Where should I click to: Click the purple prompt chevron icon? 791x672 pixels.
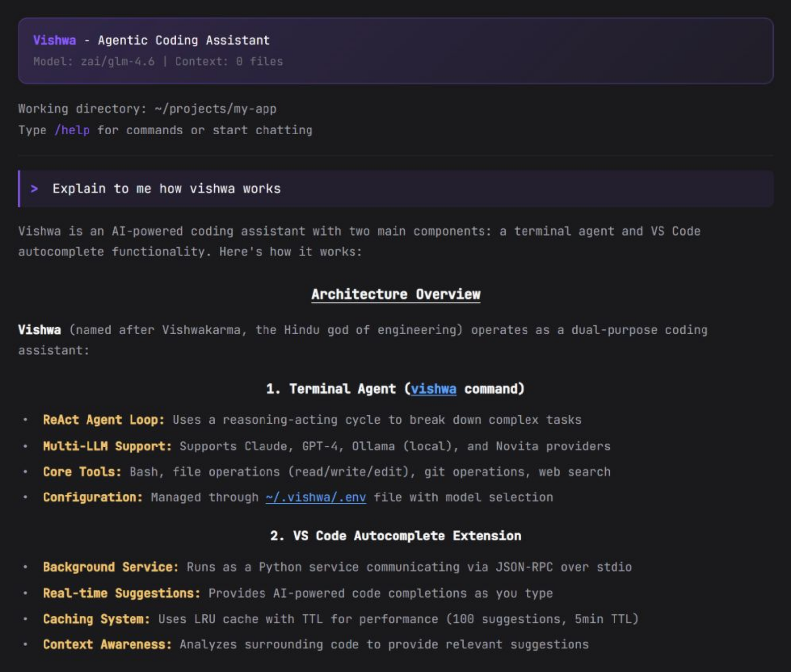coord(34,189)
